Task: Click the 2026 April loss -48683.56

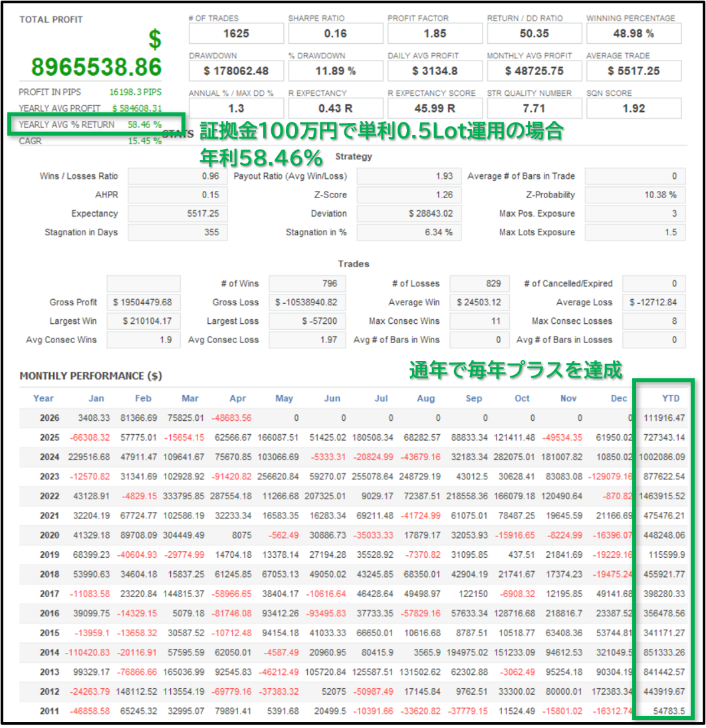Action: 231,418
